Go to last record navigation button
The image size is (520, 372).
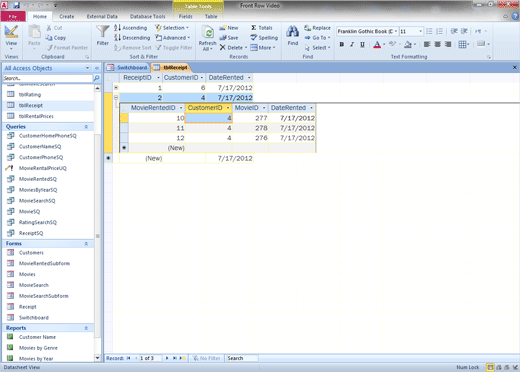[x=175, y=358]
